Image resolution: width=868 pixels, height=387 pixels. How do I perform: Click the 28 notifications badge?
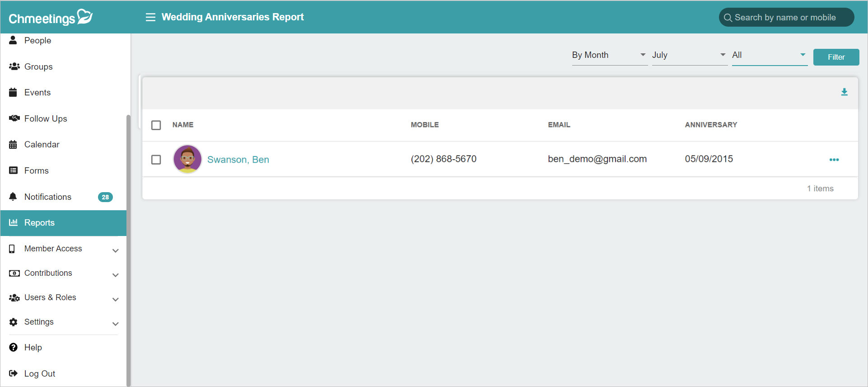click(105, 197)
